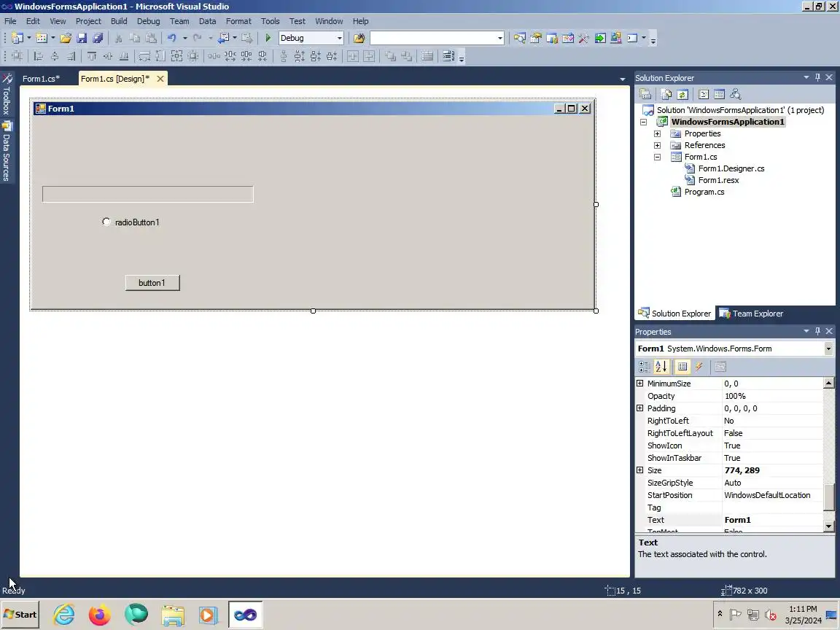Click the text box control on the form
The height and width of the screenshot is (630, 840).
(148, 195)
